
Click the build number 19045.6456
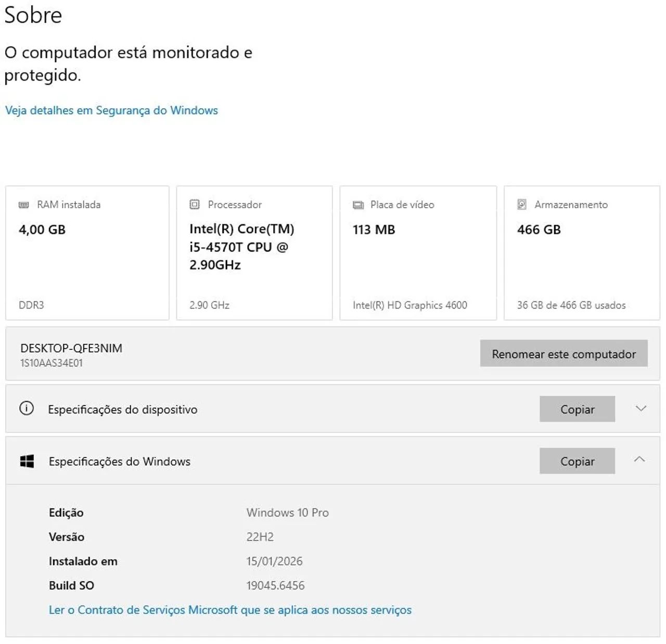click(x=275, y=586)
